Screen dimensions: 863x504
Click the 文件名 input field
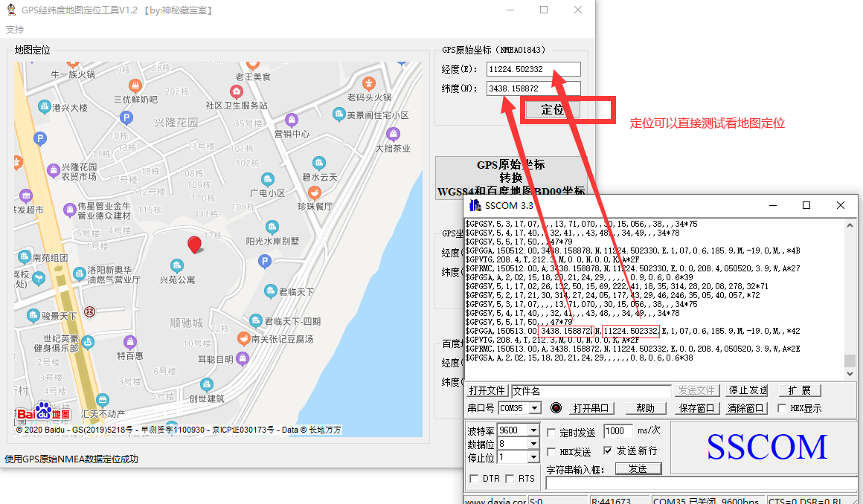[x=591, y=391]
